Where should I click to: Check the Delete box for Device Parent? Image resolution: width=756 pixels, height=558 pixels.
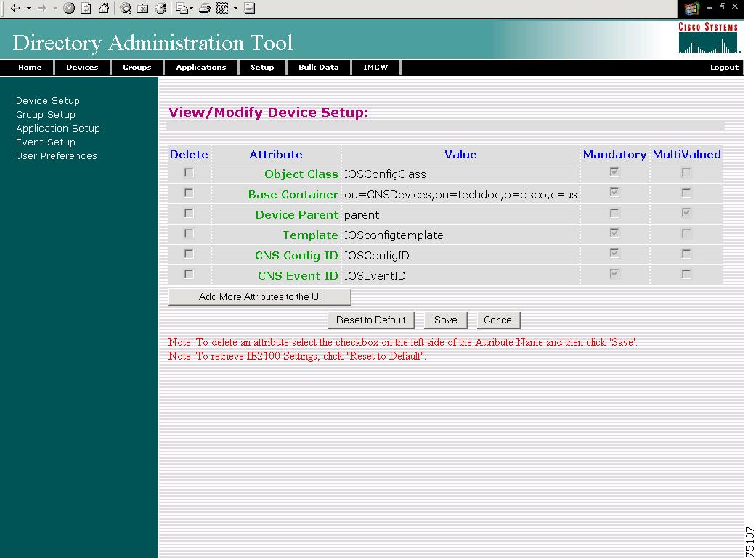189,213
